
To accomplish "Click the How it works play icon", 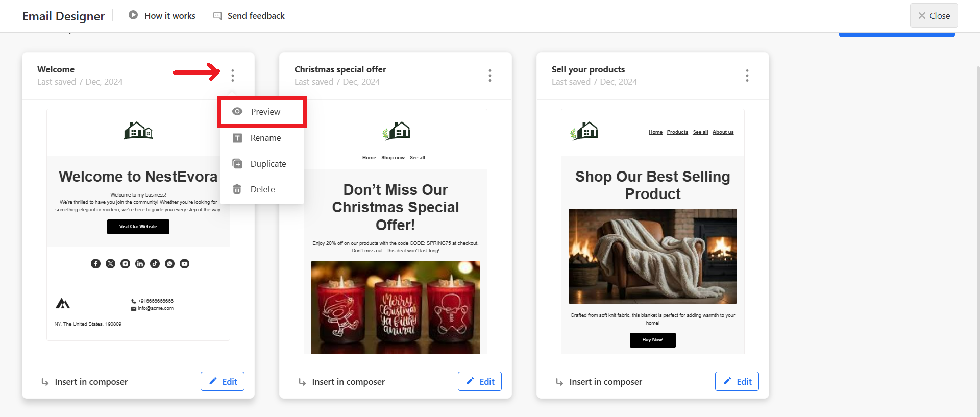I will pyautogui.click(x=133, y=15).
